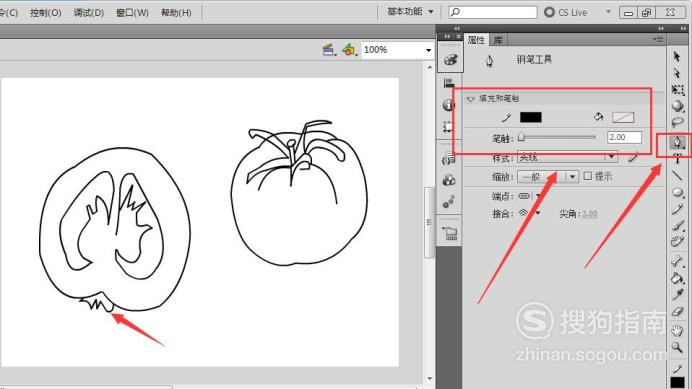Click the stroke value field 2.00
The height and width of the screenshot is (389, 692).
coord(624,137)
